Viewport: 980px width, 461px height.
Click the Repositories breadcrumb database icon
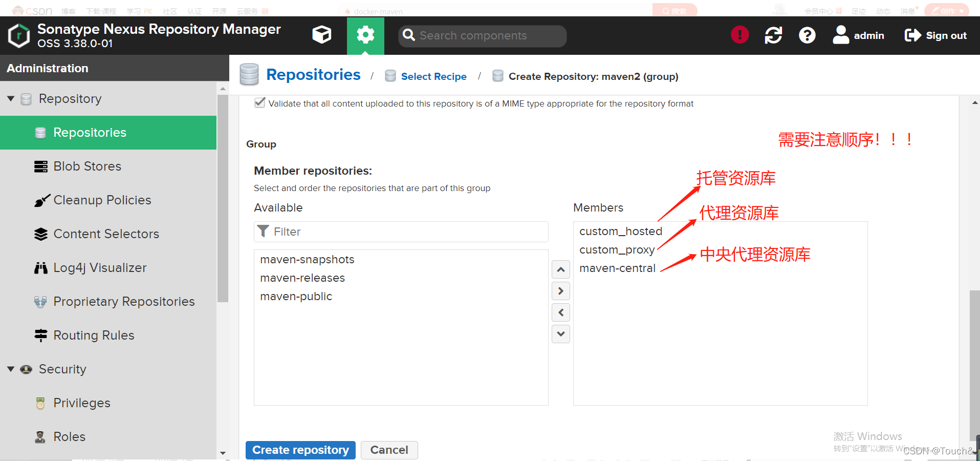pyautogui.click(x=249, y=74)
